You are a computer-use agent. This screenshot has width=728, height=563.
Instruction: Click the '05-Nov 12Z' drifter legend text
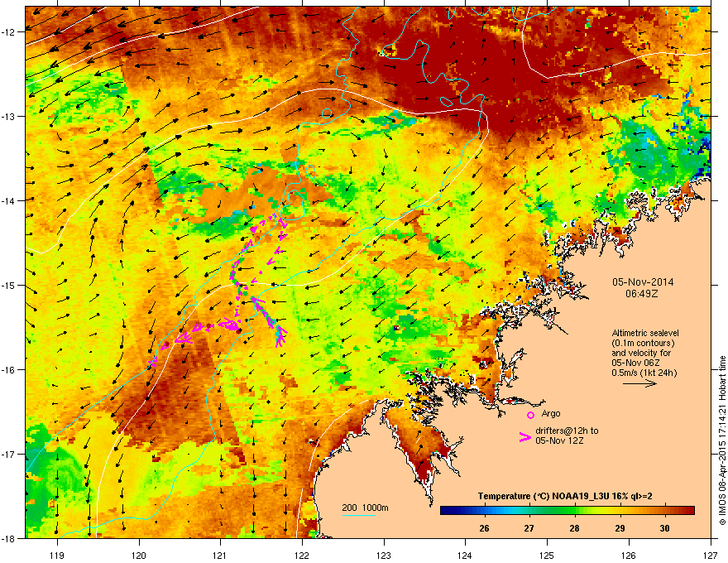pos(559,440)
